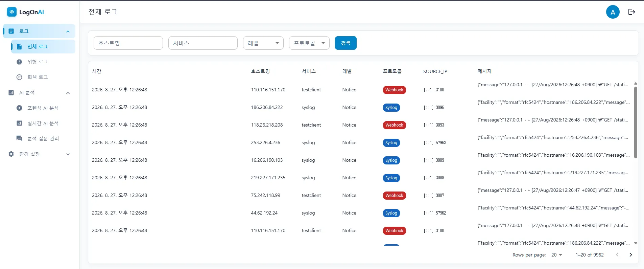Click hostname 44.62.192.24 cell

click(x=264, y=213)
